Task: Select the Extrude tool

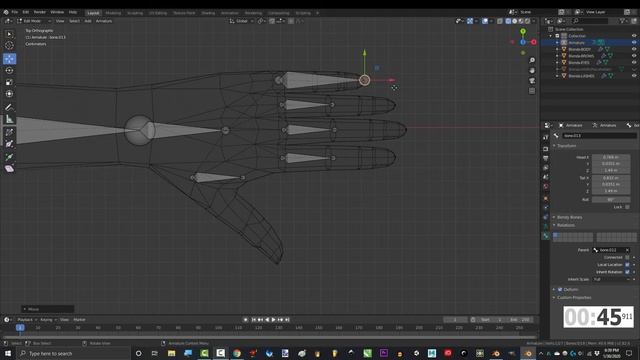Action: (9, 157)
